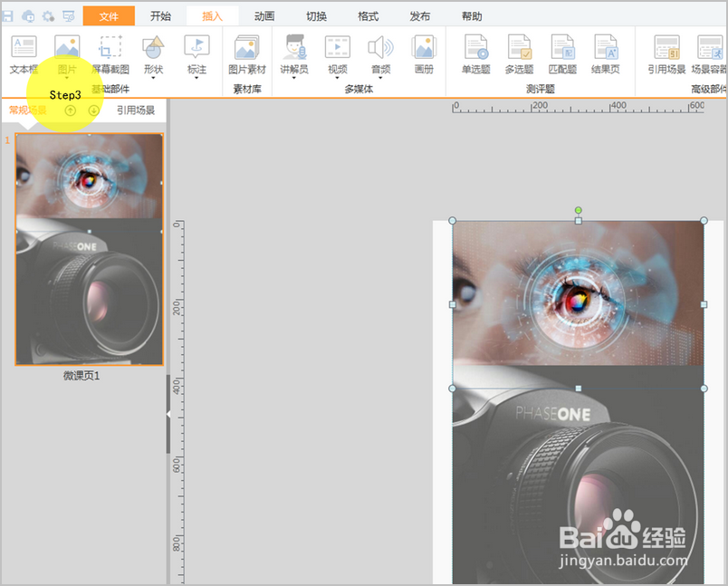Image resolution: width=728 pixels, height=586 pixels.
Task: Insert a 画册 album
Action: (424, 54)
